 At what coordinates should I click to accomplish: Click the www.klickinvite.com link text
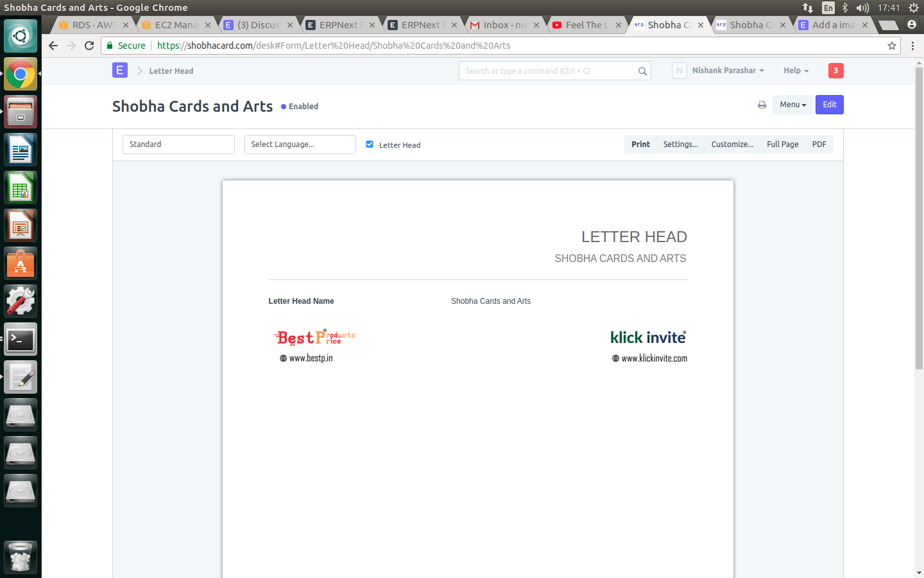pyautogui.click(x=654, y=358)
